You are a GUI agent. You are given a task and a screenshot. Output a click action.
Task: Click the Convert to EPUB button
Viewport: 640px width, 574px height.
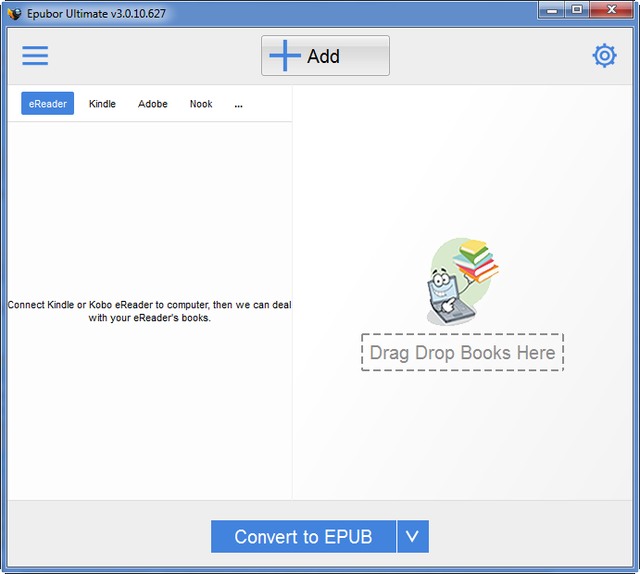(x=303, y=537)
